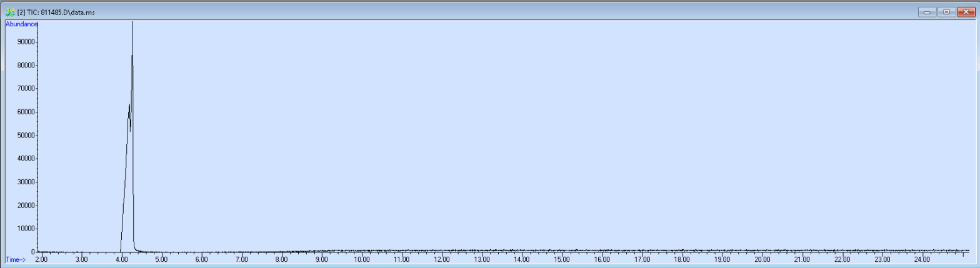
Task: Click the 5.00 time axis label
Action: (161, 259)
